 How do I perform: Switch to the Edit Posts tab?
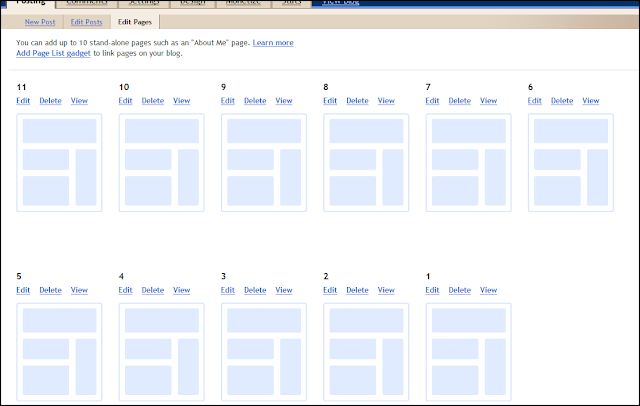coord(86,22)
